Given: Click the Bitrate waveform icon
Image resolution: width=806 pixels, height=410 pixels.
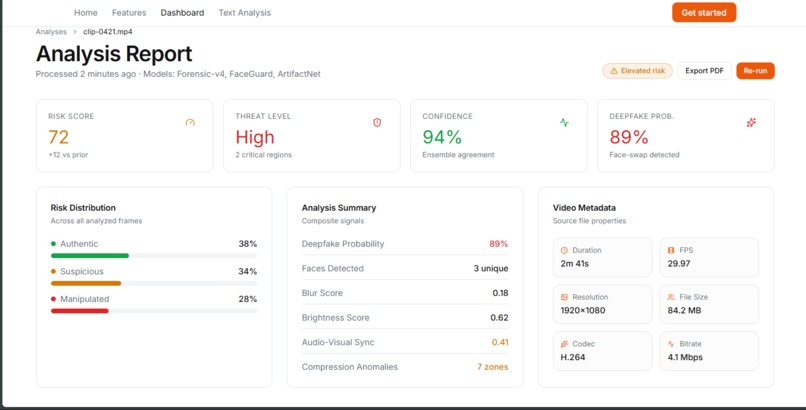Looking at the screenshot, I should (x=671, y=344).
